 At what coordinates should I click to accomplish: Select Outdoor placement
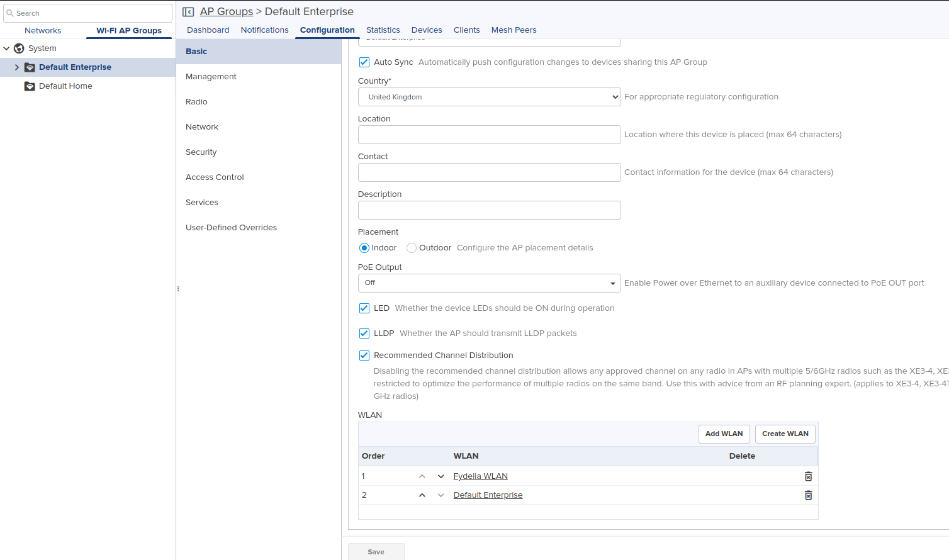pyautogui.click(x=412, y=248)
